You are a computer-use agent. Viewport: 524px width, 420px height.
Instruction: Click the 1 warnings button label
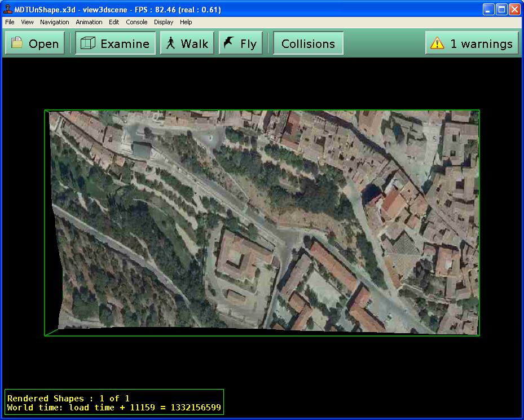[x=481, y=43]
